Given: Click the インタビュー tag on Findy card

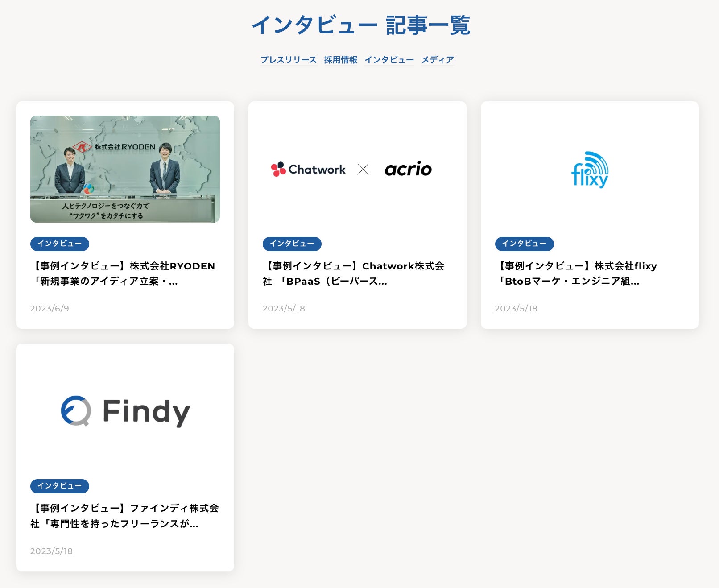Looking at the screenshot, I should [60, 486].
